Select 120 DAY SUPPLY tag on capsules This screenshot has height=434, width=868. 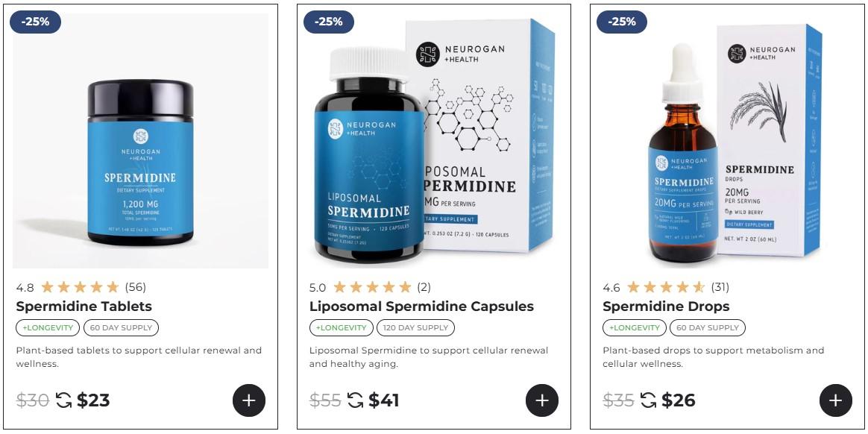click(415, 327)
